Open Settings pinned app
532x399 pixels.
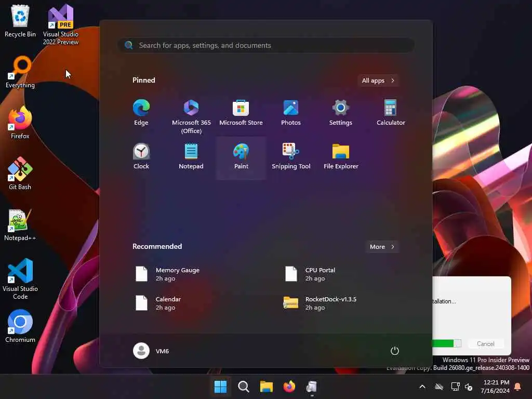coord(341,113)
